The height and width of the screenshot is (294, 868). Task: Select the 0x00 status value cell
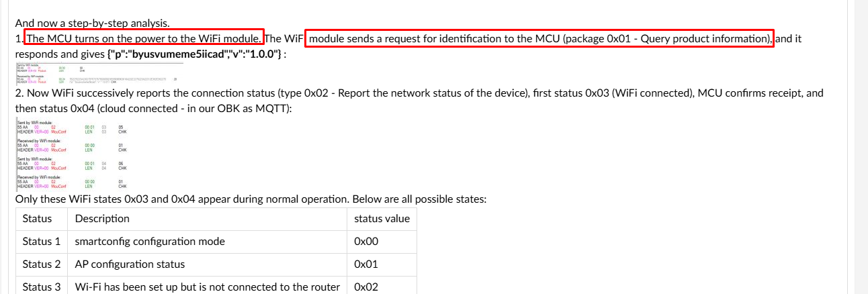(366, 242)
